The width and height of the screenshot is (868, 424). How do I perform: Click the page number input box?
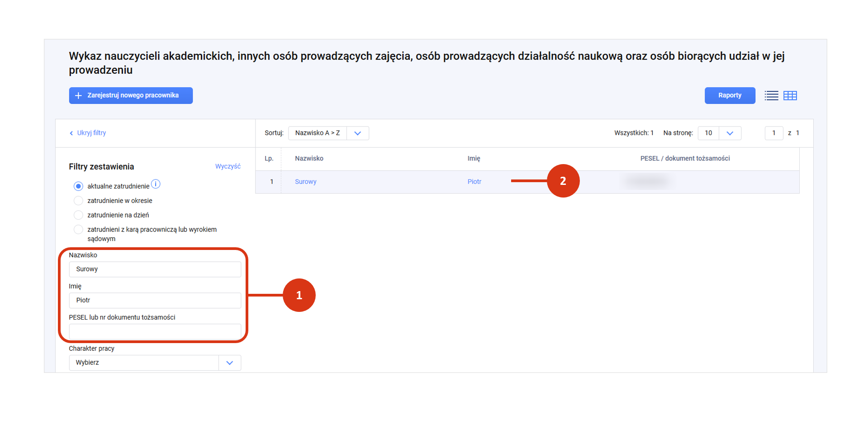click(773, 133)
